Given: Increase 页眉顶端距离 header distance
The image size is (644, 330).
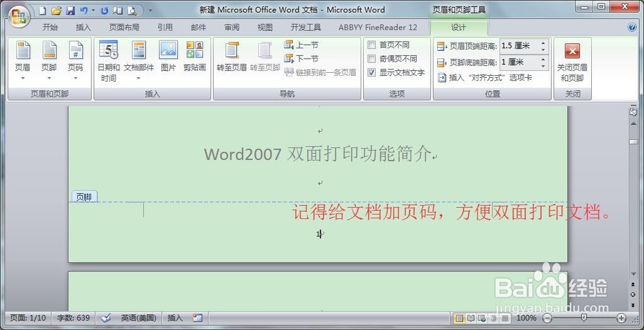Looking at the screenshot, I should [x=543, y=43].
